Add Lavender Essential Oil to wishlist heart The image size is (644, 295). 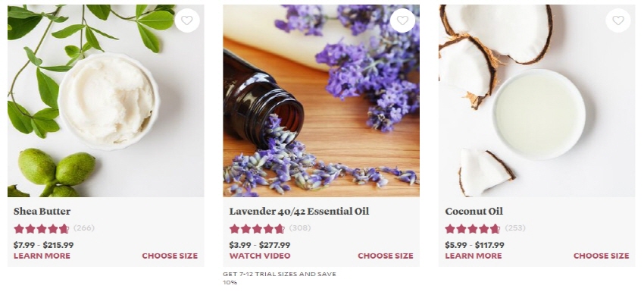pos(402,20)
